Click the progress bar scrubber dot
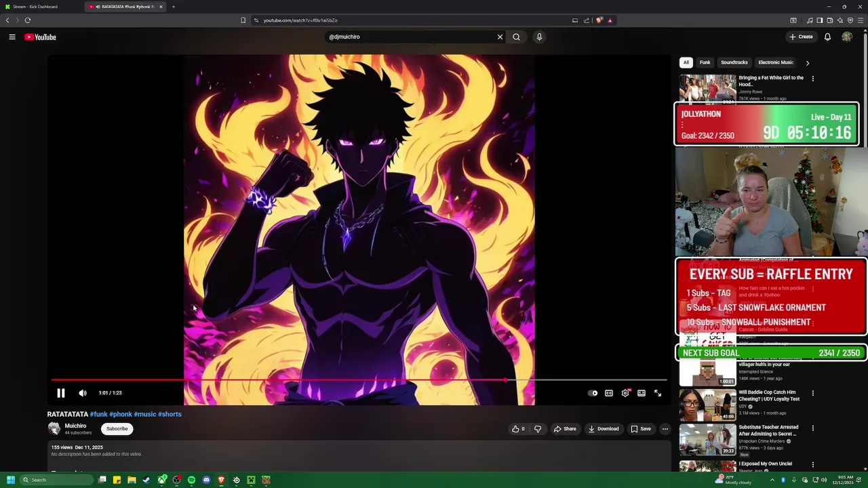This screenshot has height=488, width=868. (505, 380)
